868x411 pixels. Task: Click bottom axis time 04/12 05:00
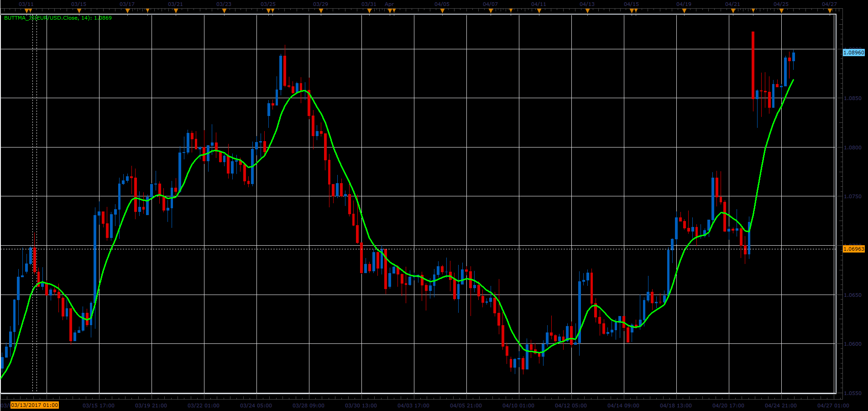tap(571, 406)
